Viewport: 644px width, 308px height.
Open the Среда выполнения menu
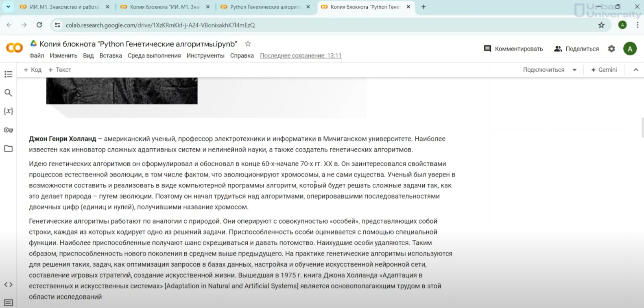tap(154, 55)
